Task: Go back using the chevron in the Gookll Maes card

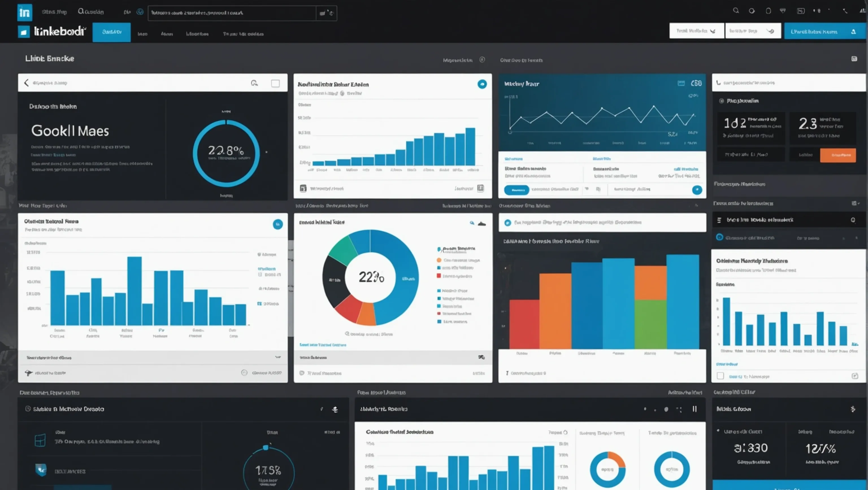Action: click(26, 82)
